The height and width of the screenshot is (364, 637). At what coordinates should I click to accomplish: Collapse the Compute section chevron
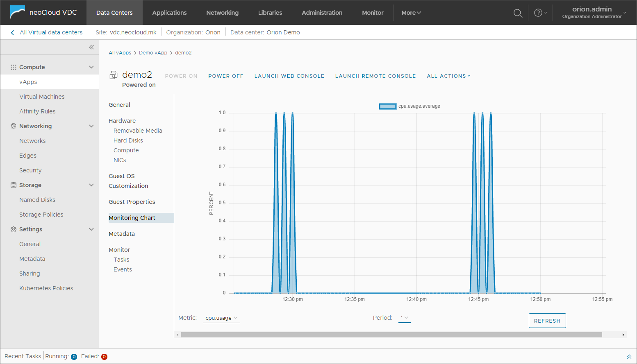pyautogui.click(x=91, y=67)
